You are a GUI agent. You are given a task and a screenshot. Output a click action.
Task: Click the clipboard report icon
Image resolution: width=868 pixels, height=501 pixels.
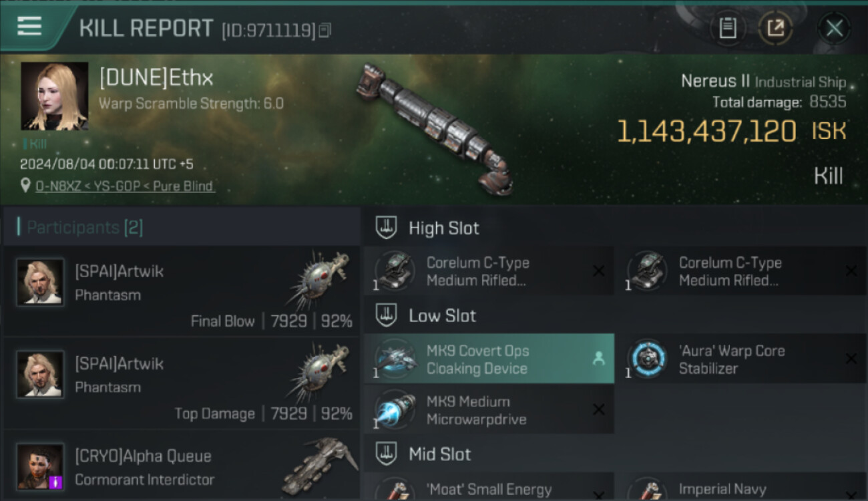pyautogui.click(x=728, y=28)
